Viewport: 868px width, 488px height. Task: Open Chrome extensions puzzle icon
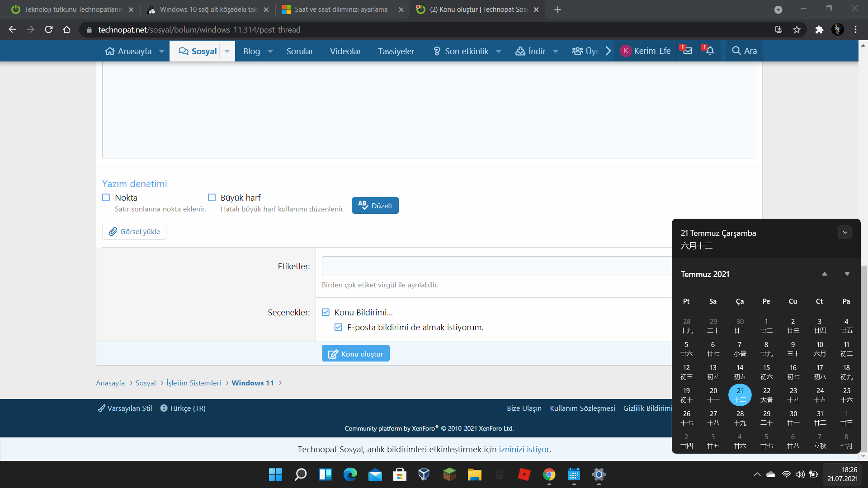(x=819, y=30)
